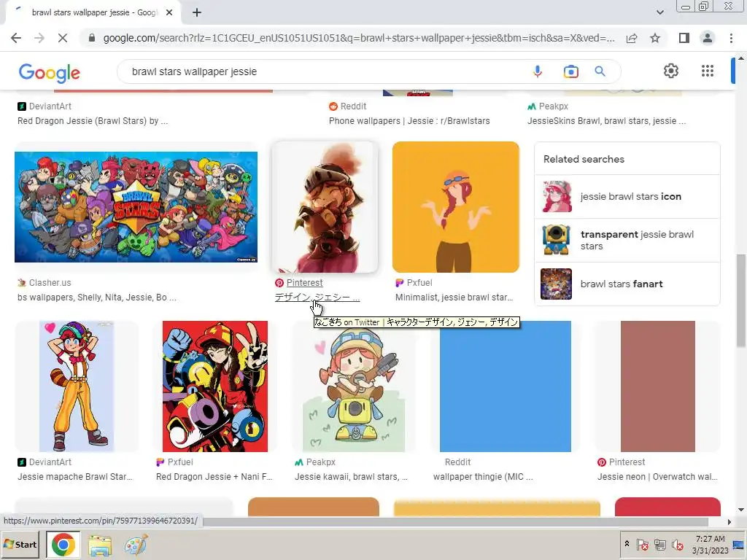747x560 pixels.
Task: Open Paint from the taskbar
Action: coord(136,545)
